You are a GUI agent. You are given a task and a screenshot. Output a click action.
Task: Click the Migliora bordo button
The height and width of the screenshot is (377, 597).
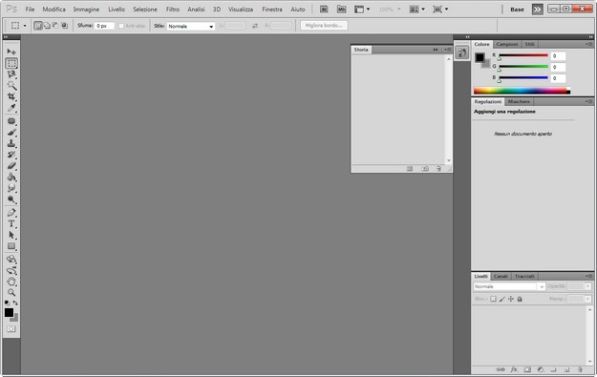coord(324,26)
